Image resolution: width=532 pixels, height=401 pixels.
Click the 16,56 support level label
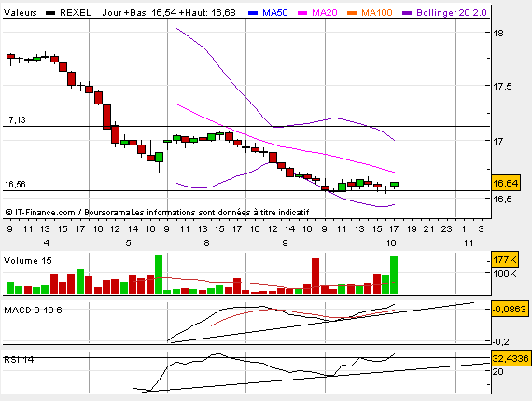15,185
